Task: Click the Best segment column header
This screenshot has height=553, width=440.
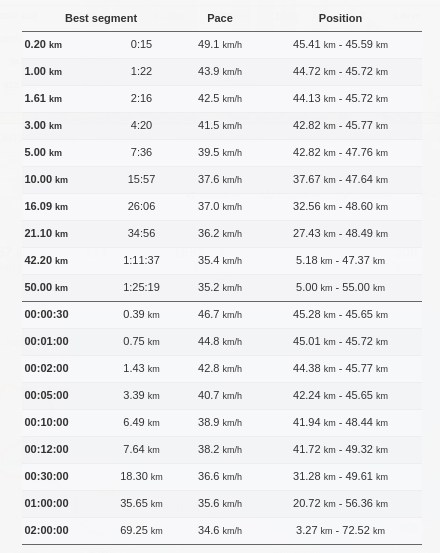Action: 101,18
